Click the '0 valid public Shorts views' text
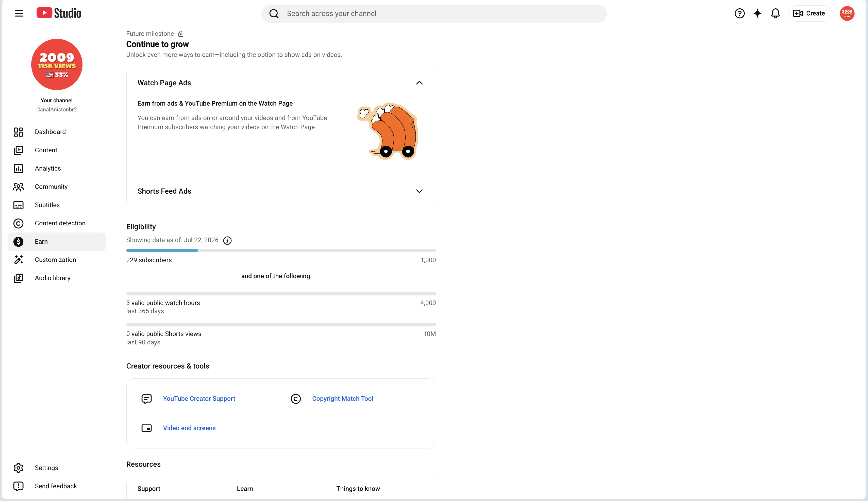The width and height of the screenshot is (868, 501). point(164,334)
